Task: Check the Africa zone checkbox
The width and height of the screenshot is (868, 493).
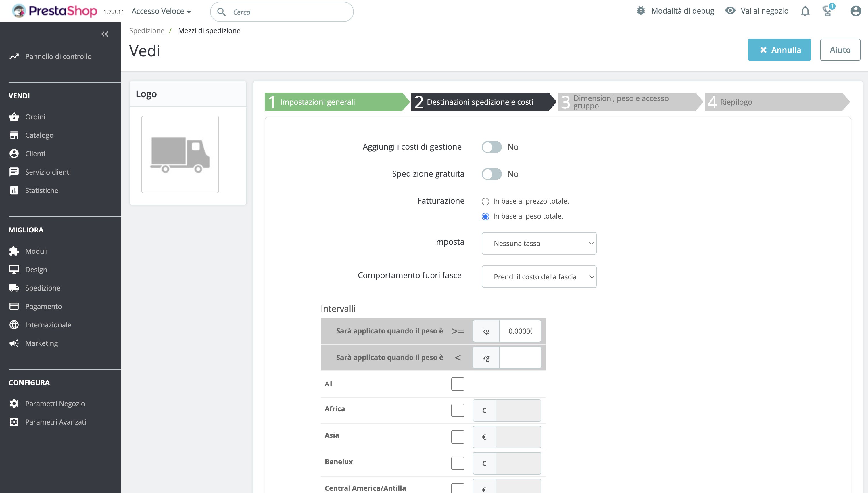Action: click(x=458, y=410)
